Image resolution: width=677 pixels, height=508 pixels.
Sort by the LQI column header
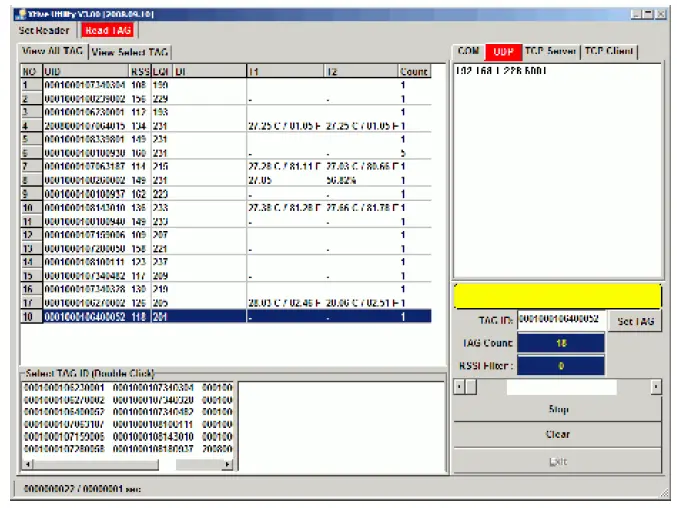(x=162, y=71)
